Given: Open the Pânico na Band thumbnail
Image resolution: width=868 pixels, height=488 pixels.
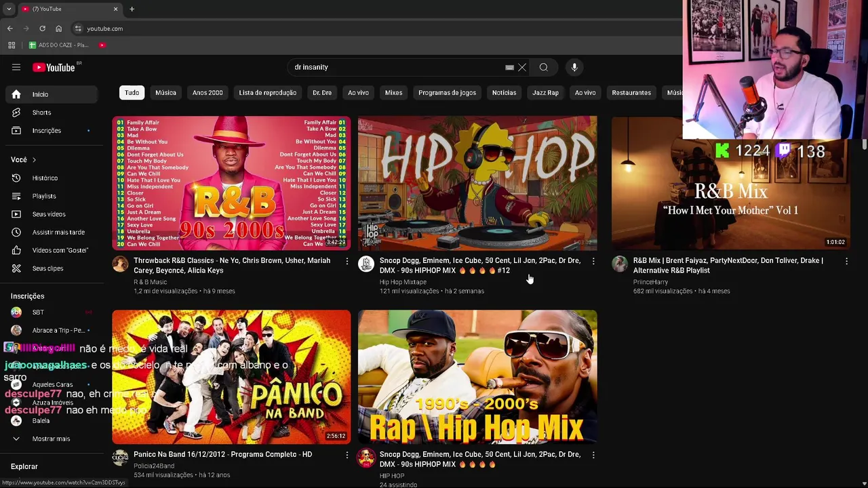Looking at the screenshot, I should tap(231, 377).
